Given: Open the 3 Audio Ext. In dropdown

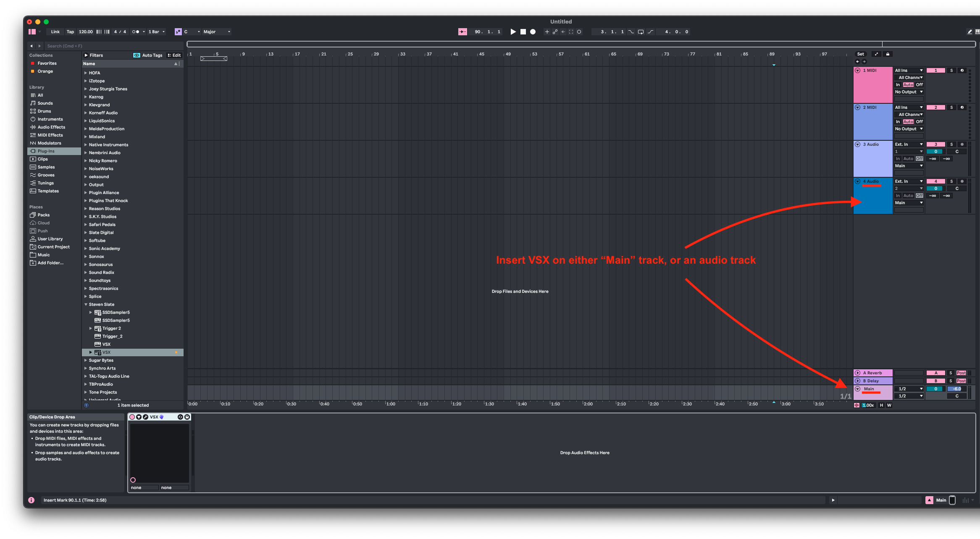Looking at the screenshot, I should point(909,145).
